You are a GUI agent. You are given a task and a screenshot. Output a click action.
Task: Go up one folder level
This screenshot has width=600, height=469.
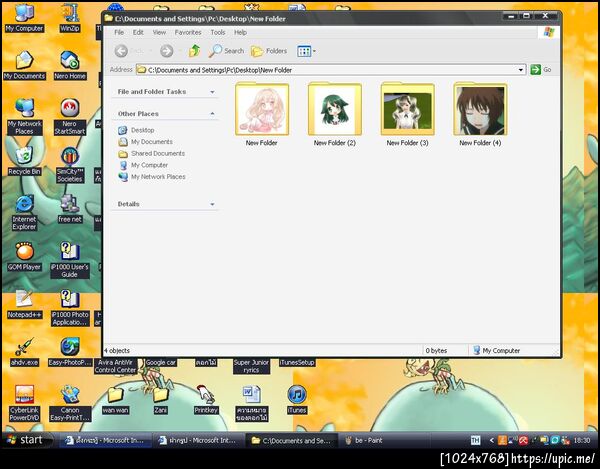point(194,50)
